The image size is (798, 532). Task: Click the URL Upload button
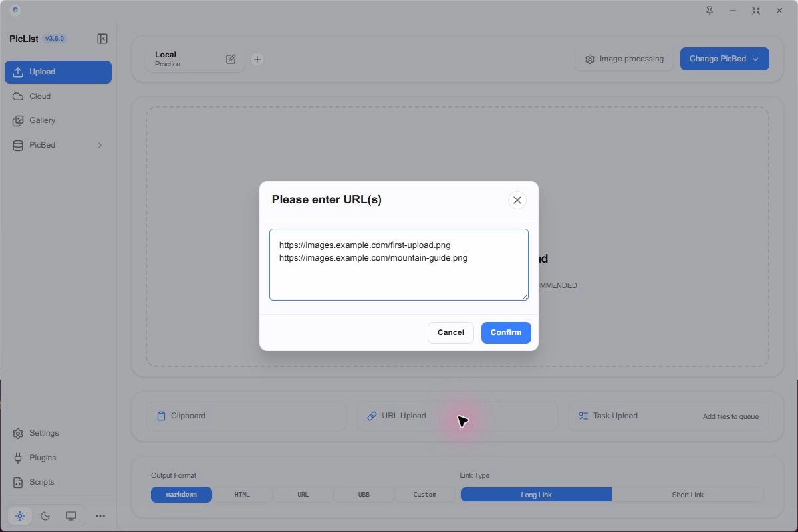(458, 416)
